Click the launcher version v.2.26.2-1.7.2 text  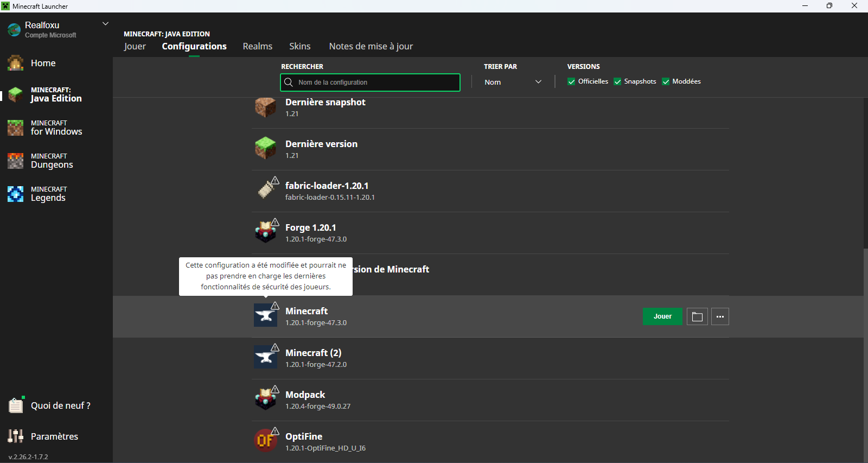[28, 456]
